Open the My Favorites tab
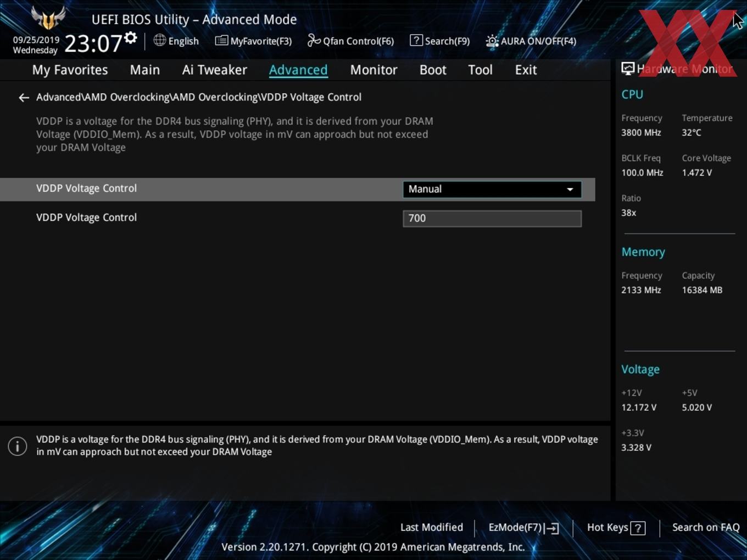747x560 pixels. tap(70, 70)
